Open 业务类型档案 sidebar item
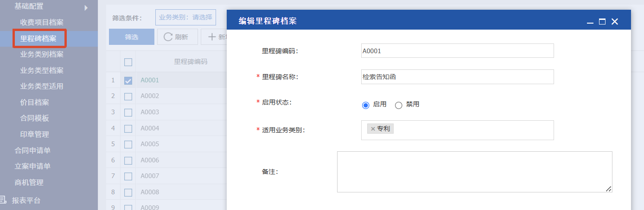This screenshot has height=210, width=644. [x=42, y=70]
